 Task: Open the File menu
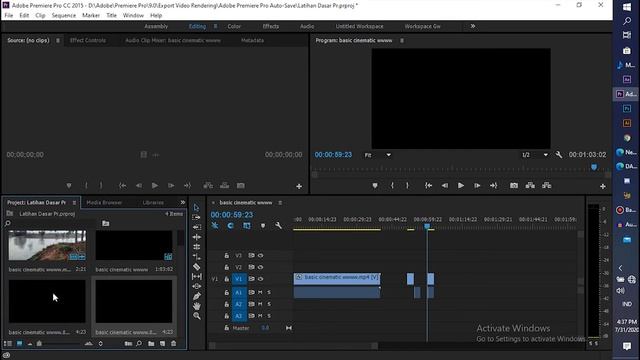point(9,15)
